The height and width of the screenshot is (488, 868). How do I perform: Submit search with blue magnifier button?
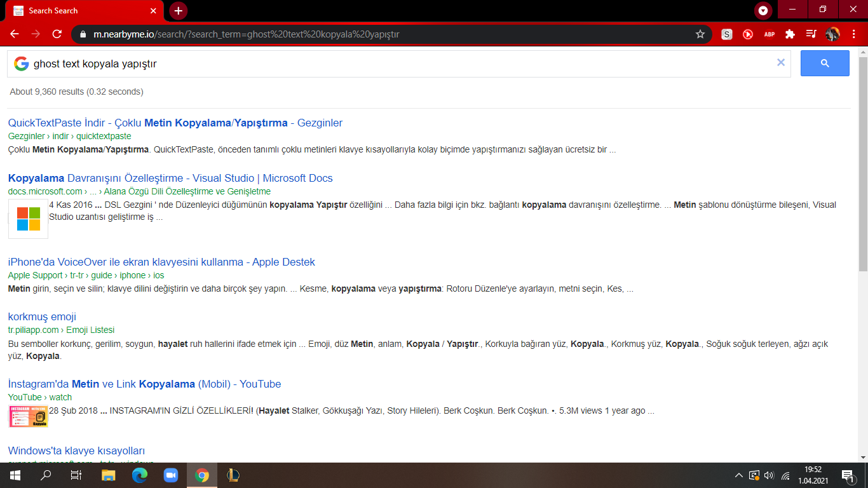[825, 64]
